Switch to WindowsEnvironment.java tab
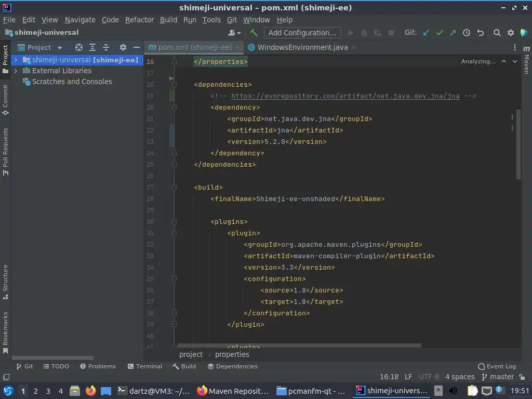The height and width of the screenshot is (399, 532). click(x=302, y=47)
